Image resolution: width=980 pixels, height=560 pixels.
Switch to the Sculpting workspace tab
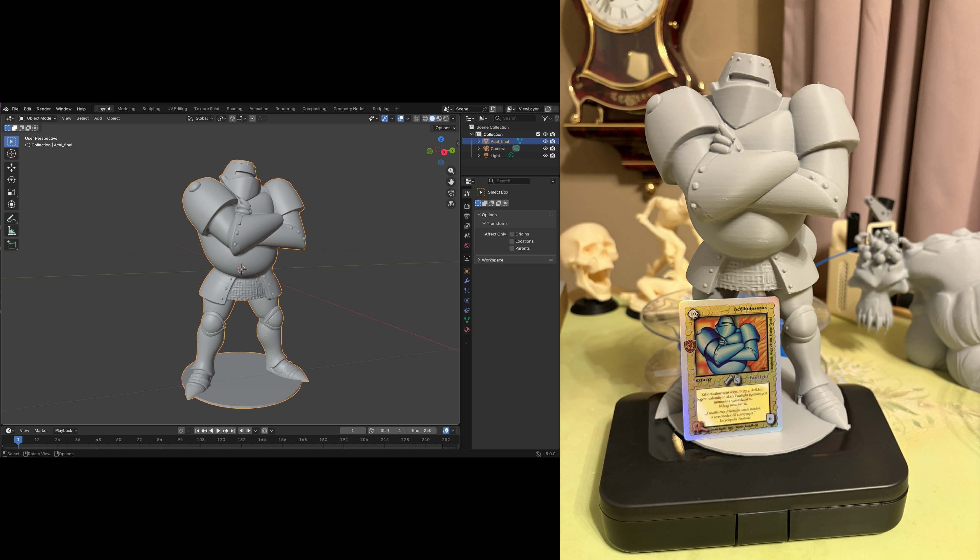point(151,109)
